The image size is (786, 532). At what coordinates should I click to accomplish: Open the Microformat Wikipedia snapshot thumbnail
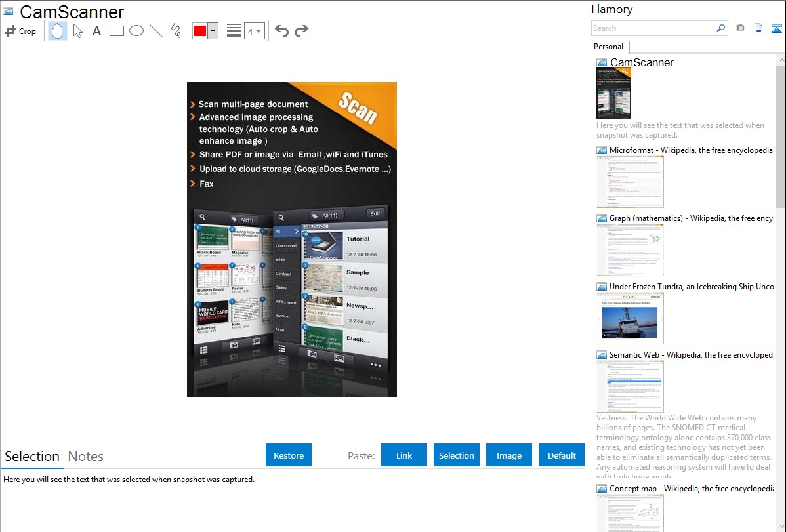pyautogui.click(x=630, y=182)
